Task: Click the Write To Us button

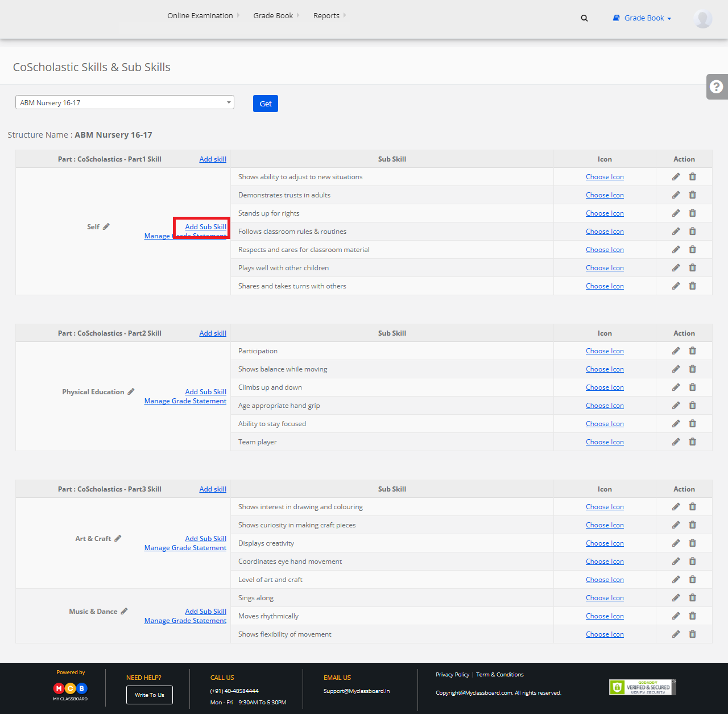Action: point(150,695)
